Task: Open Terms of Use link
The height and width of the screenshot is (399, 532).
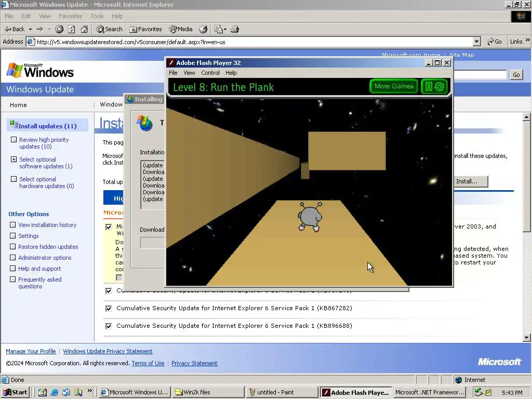Action: click(148, 363)
